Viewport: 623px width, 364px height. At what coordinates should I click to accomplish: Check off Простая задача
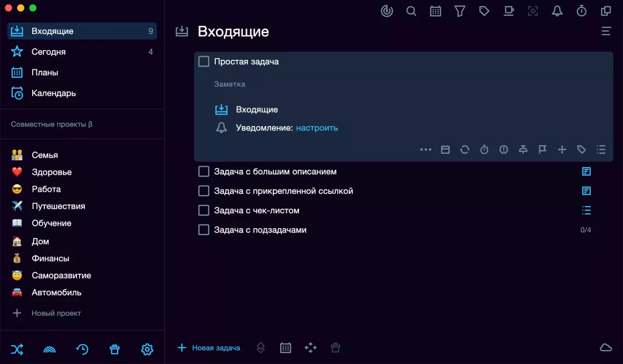(x=204, y=61)
